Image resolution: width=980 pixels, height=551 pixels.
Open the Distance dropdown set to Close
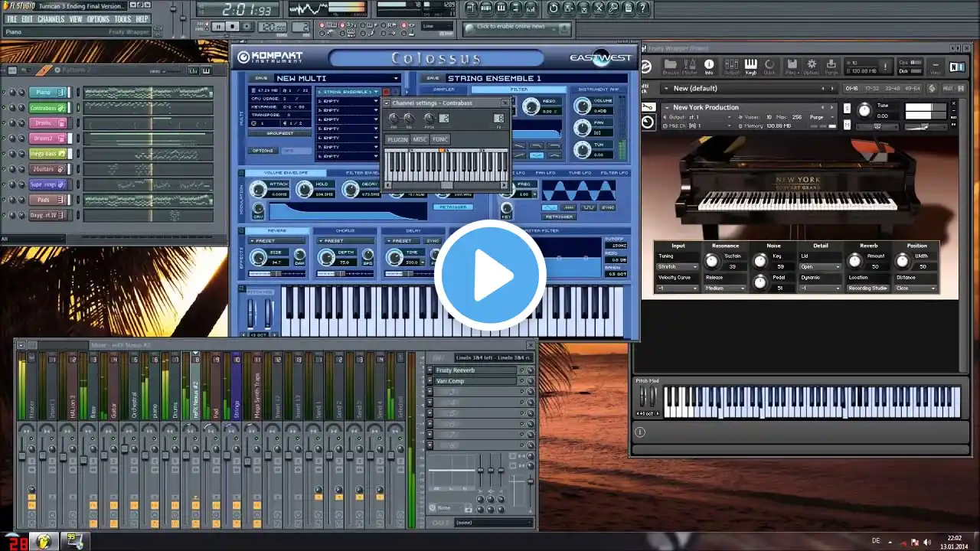point(916,289)
